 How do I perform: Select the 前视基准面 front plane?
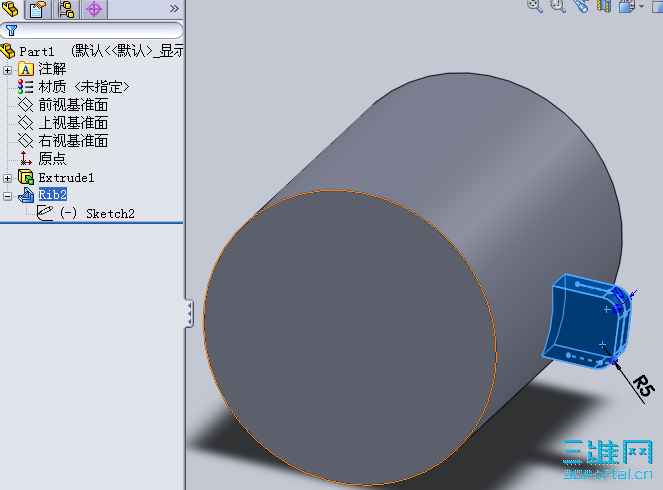coord(63,105)
